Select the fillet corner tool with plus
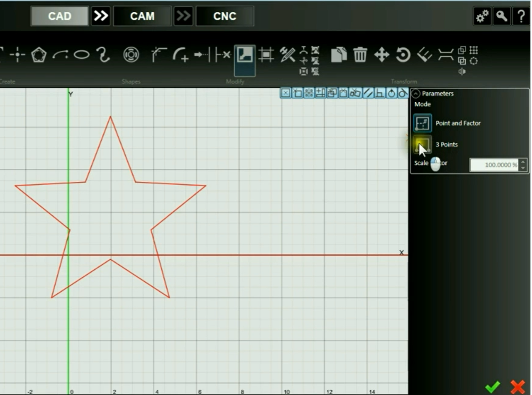 tap(180, 55)
